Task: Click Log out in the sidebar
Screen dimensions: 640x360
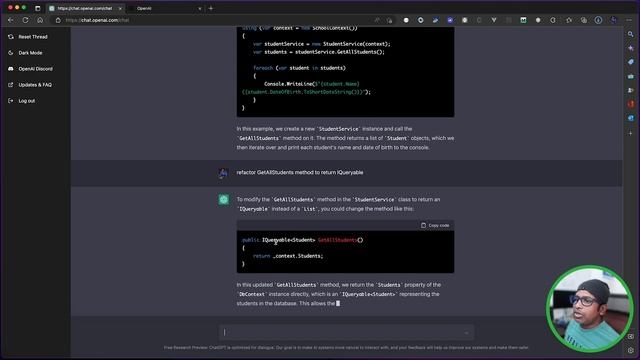Action: tap(22, 101)
